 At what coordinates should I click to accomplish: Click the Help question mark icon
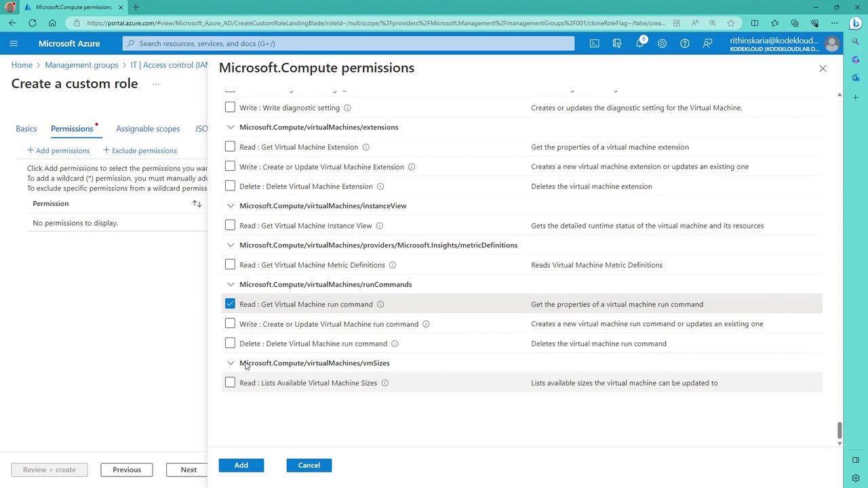tap(685, 43)
